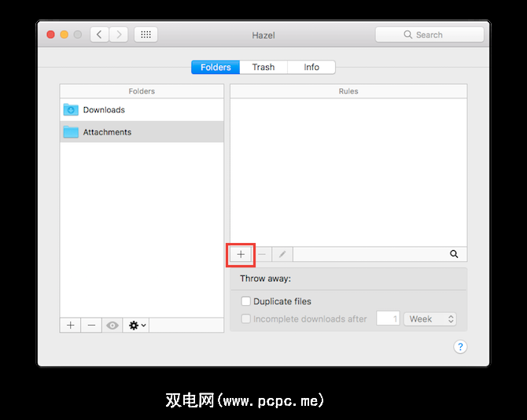Screen dimensions: 527x420
Task: Click the Folders column header
Action: pyautogui.click(x=142, y=91)
